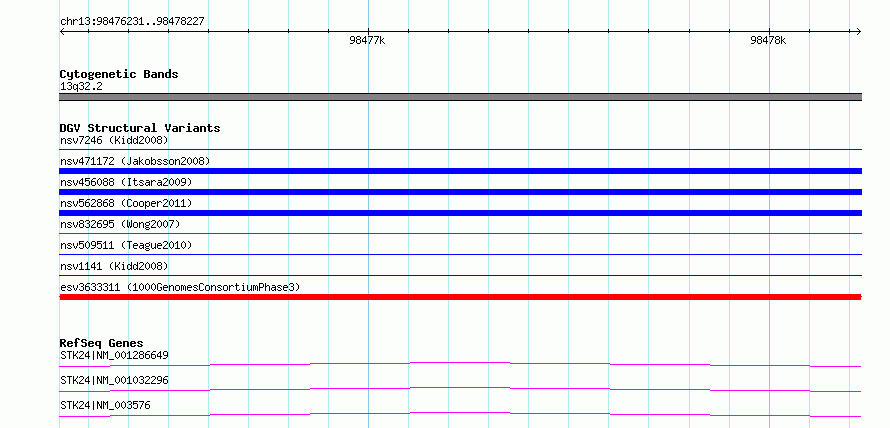890x428 pixels.
Task: Click the RefSeq Genes track title
Action: (101, 343)
